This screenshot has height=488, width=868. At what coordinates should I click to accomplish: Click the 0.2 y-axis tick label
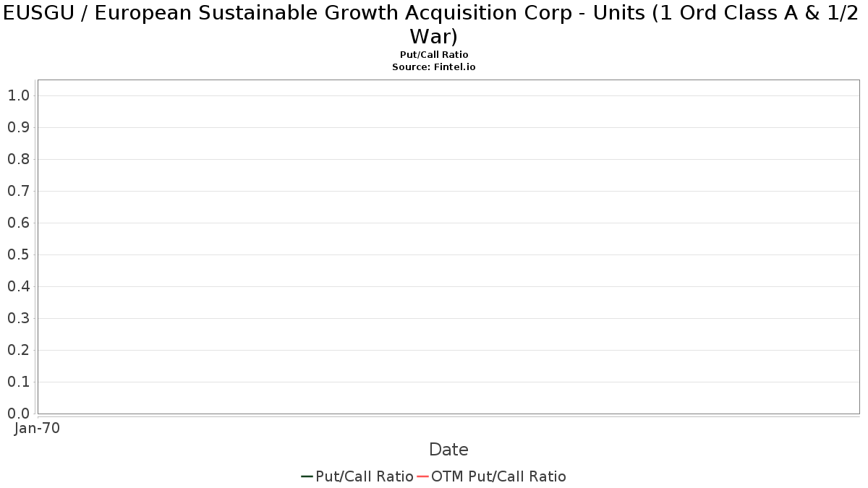19,350
